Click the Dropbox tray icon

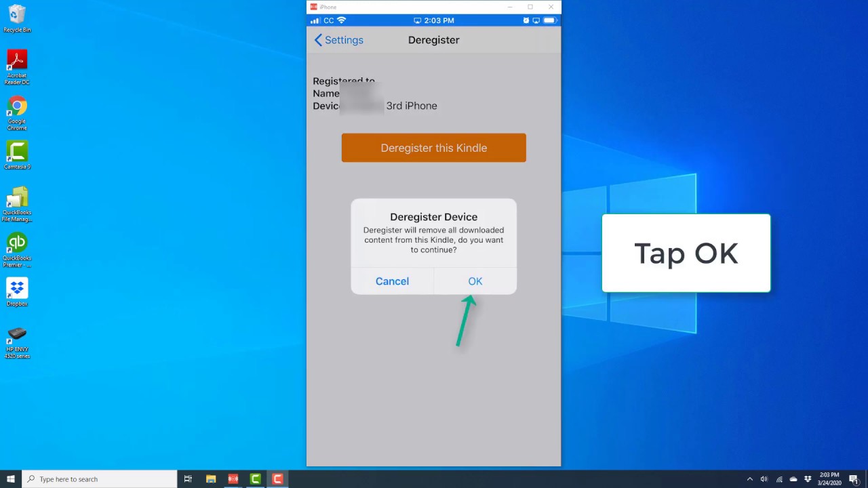click(808, 479)
